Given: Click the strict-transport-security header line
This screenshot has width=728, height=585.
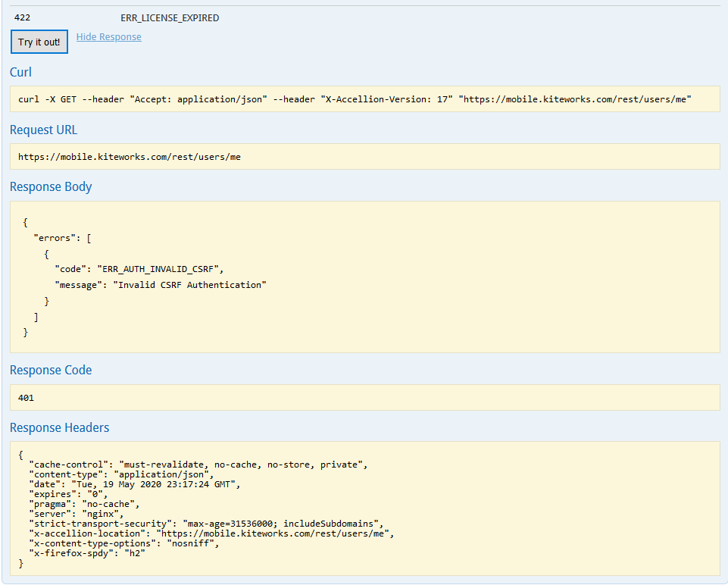Looking at the screenshot, I should click(x=206, y=524).
